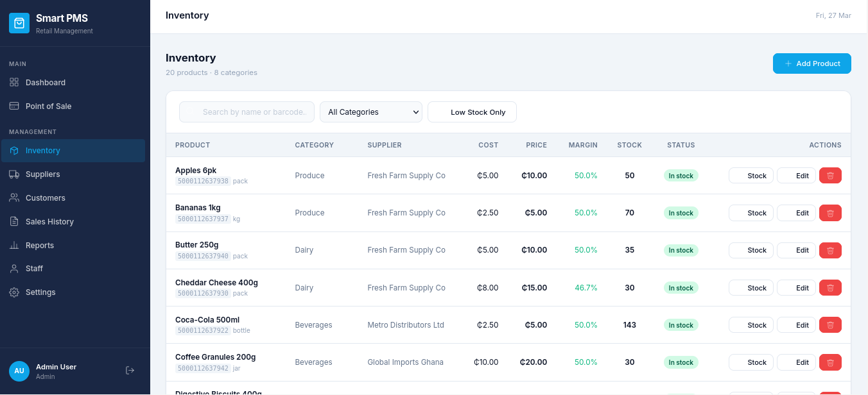
Task: Select the Point of Sale icon
Action: [14, 106]
